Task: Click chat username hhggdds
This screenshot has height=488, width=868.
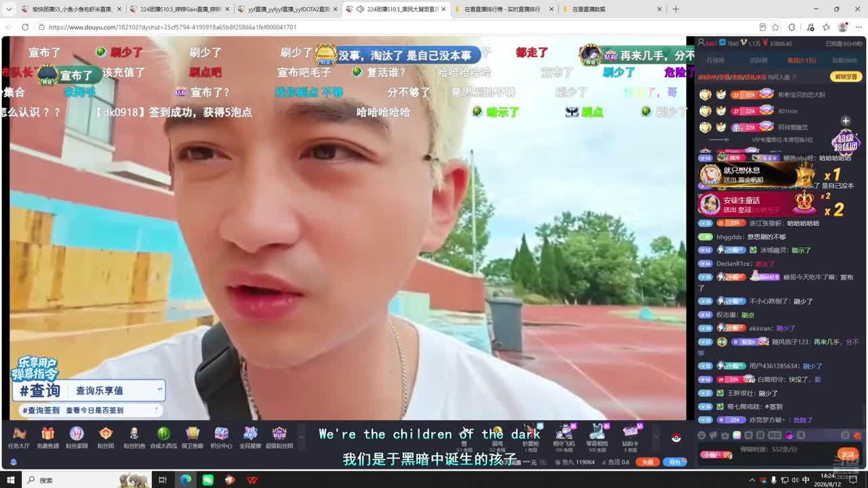Action: 730,237
